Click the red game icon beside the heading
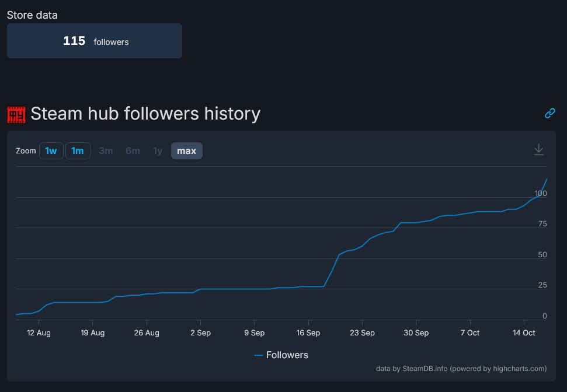This screenshot has height=392, width=567. [16, 114]
